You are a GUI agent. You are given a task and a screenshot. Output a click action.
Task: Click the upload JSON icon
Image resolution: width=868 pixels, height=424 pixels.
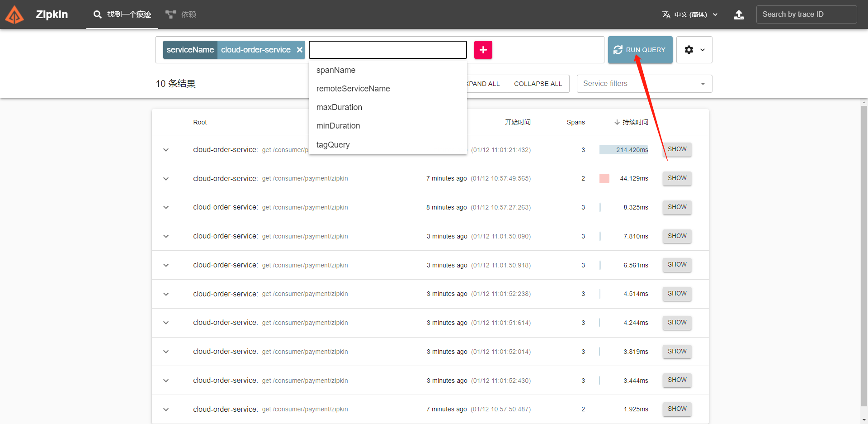tap(739, 14)
